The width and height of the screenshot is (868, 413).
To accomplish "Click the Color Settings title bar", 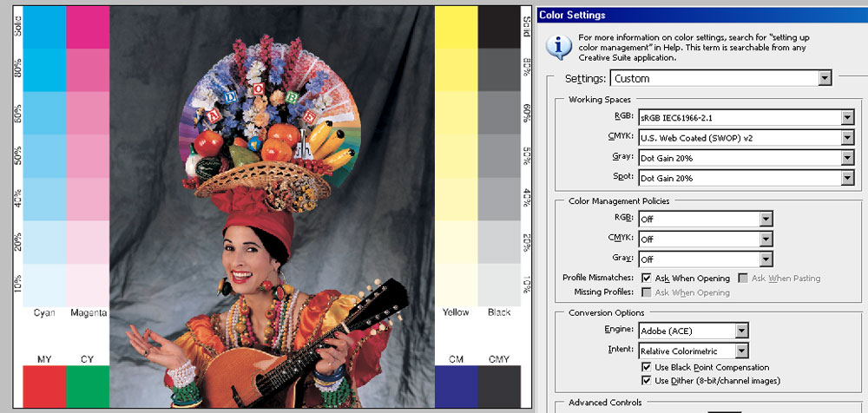I will (702, 15).
